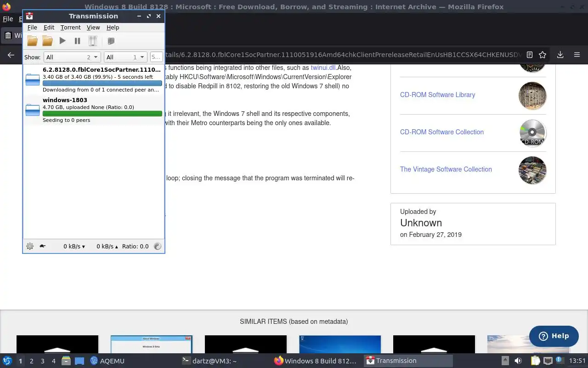Viewport: 588px width, 368px height.
Task: Open Transmission's View menu
Action: [x=93, y=28]
